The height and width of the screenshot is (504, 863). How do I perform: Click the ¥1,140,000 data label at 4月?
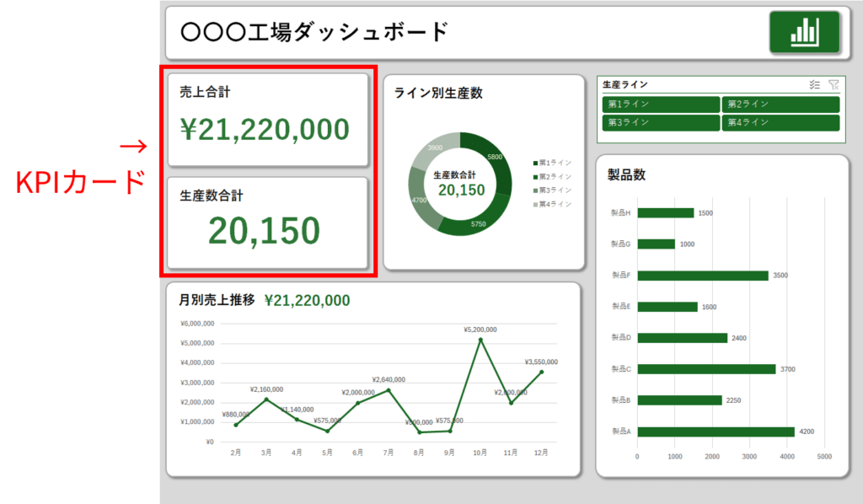[x=297, y=410]
